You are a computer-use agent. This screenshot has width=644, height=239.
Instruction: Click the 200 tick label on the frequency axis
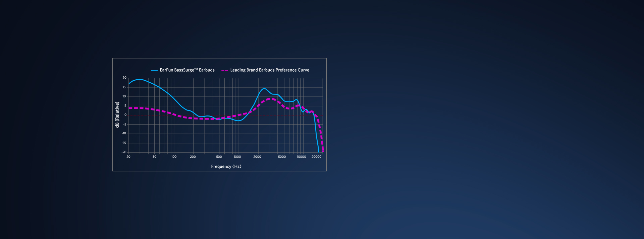(193, 157)
